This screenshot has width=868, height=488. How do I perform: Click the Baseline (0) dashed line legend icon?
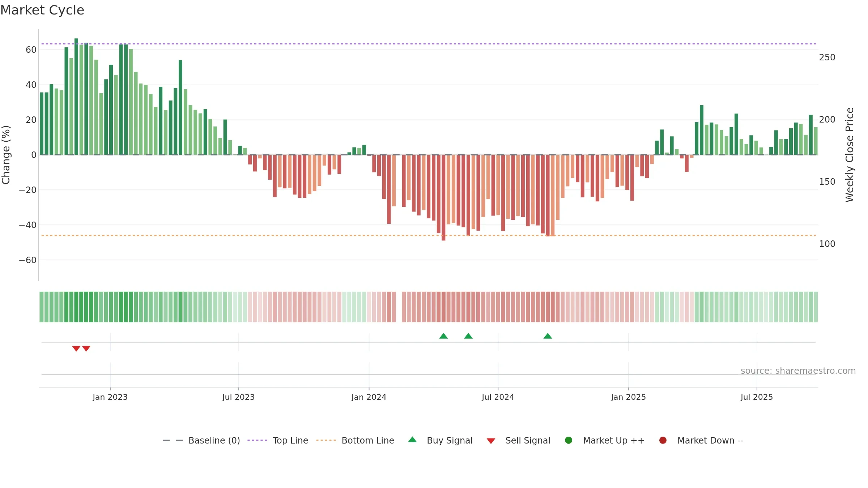173,440
